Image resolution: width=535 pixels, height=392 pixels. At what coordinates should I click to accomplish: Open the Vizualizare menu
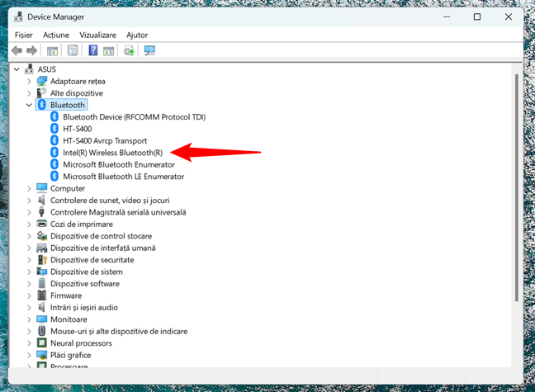97,35
